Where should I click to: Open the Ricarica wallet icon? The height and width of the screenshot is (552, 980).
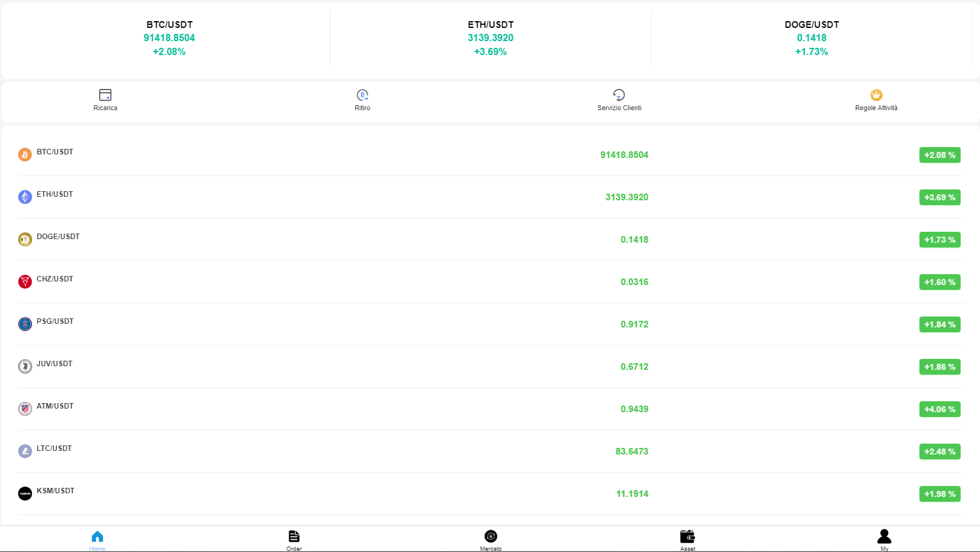pyautogui.click(x=105, y=95)
